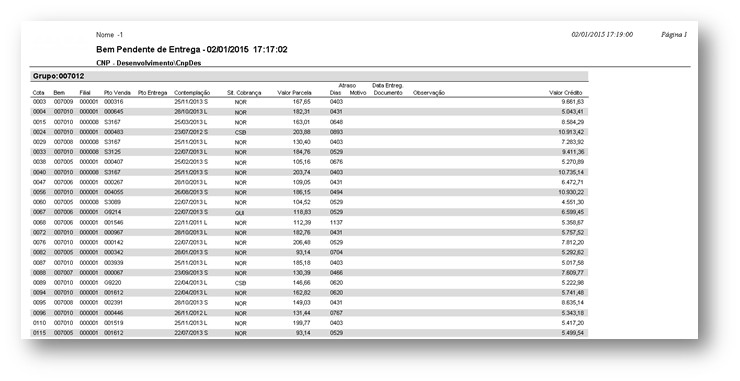Screen dimensions: 740x381
Task: Click parcel value '206,48'
Action: point(302,243)
